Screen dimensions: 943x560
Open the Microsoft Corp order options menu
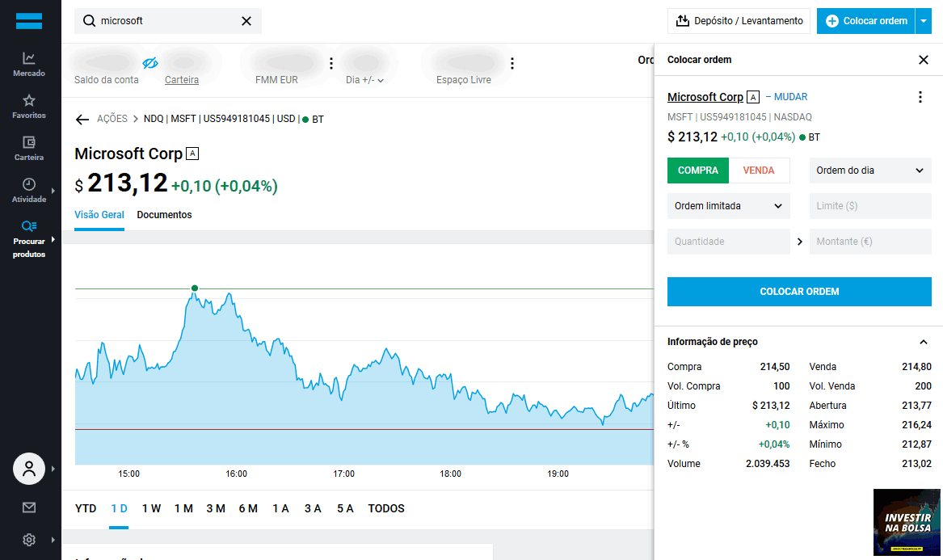coord(920,97)
